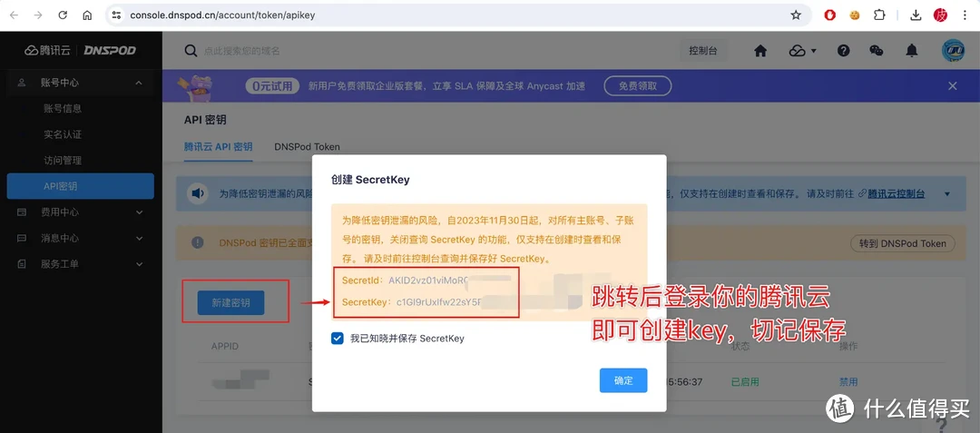The image size is (980, 433).
Task: Bookmark page with the star icon
Action: (796, 15)
